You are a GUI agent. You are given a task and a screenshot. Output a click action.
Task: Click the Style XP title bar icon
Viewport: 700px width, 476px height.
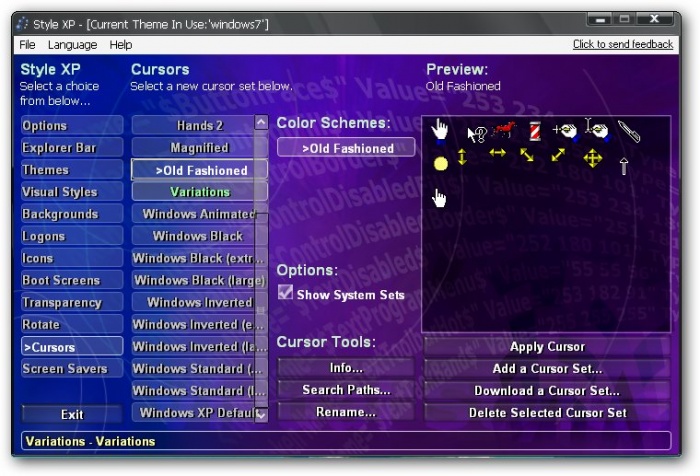pyautogui.click(x=22, y=24)
